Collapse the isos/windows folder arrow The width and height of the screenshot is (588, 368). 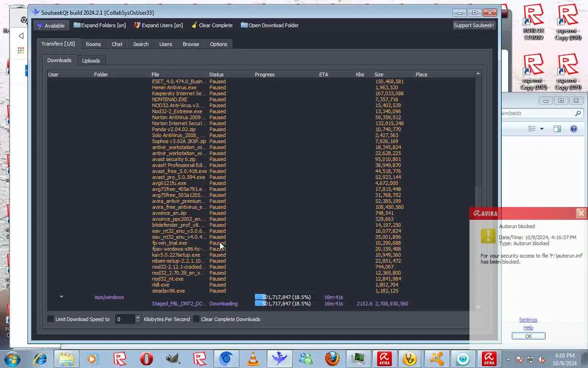61,297
